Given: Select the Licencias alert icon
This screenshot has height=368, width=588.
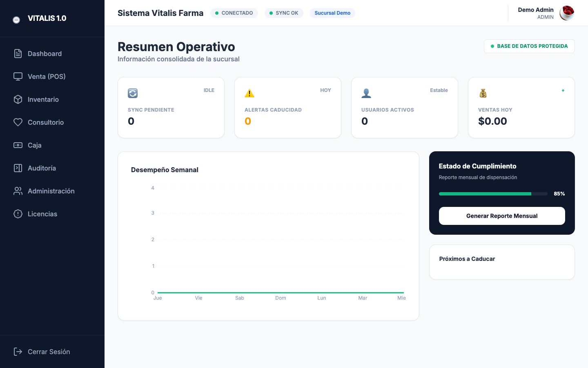Looking at the screenshot, I should pos(18,214).
